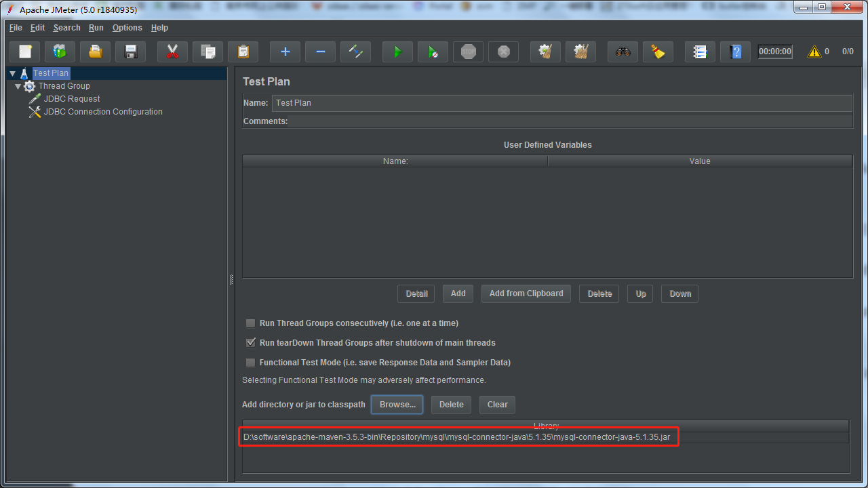Click Start no pauses icon

433,52
